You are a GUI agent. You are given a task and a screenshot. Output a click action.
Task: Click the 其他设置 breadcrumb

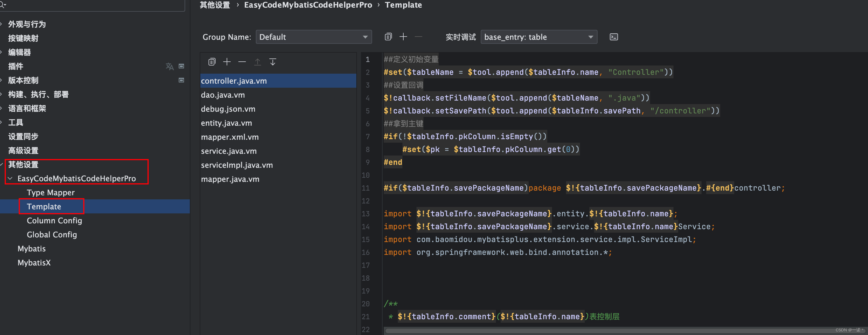[x=215, y=5]
